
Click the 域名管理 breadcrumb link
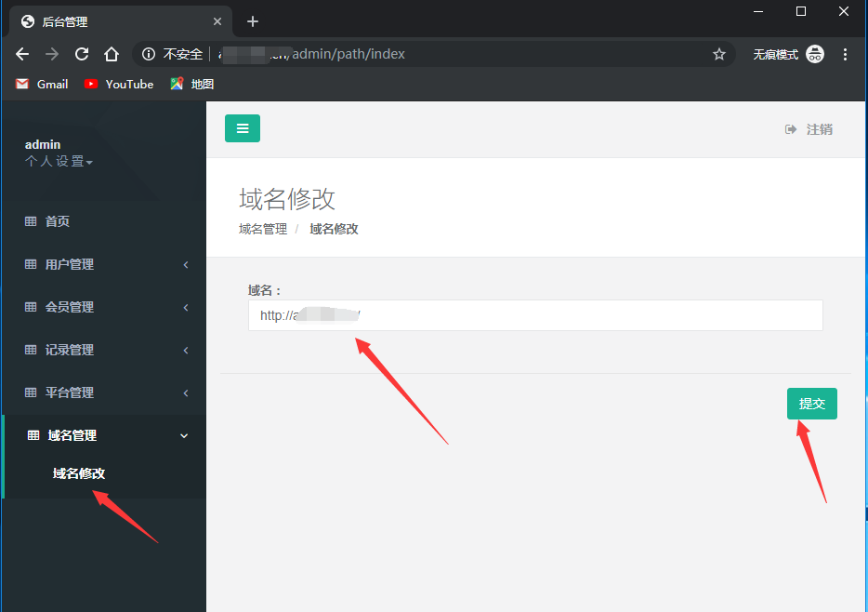(263, 230)
